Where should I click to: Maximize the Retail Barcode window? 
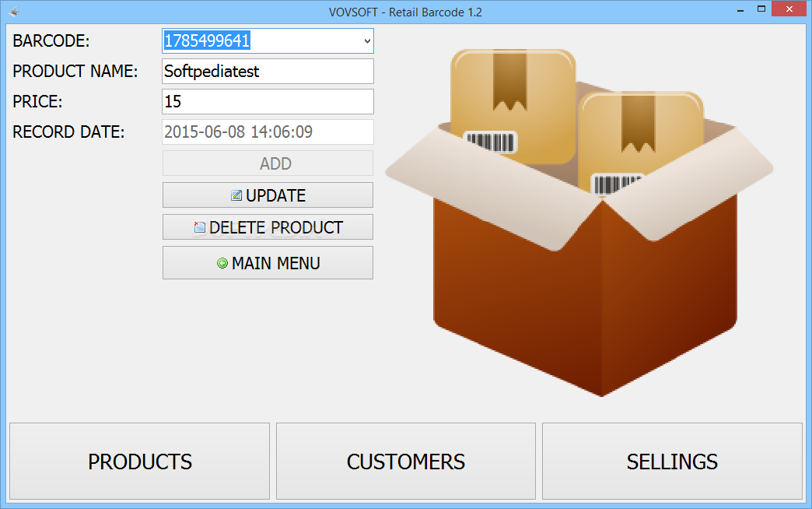761,9
